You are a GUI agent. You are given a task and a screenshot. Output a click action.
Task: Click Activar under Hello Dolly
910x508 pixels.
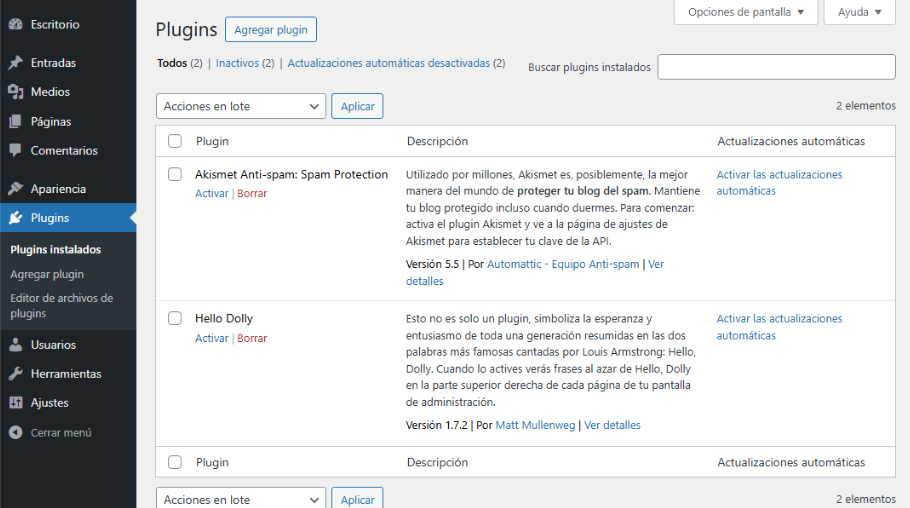pyautogui.click(x=211, y=338)
